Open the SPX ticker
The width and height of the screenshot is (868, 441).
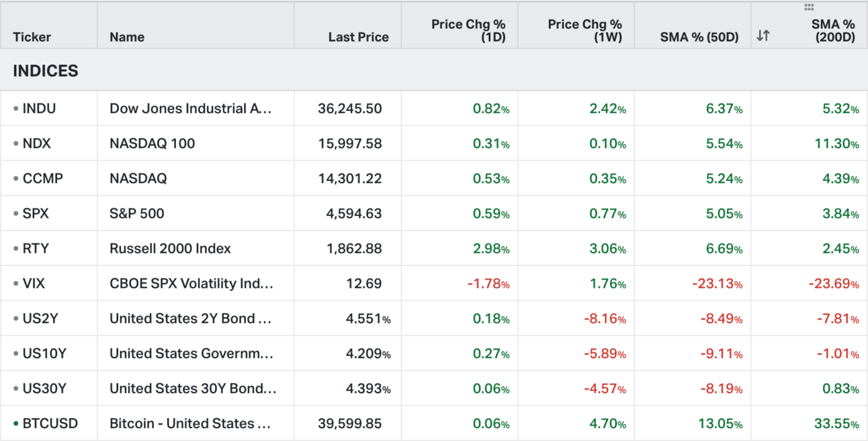point(36,213)
